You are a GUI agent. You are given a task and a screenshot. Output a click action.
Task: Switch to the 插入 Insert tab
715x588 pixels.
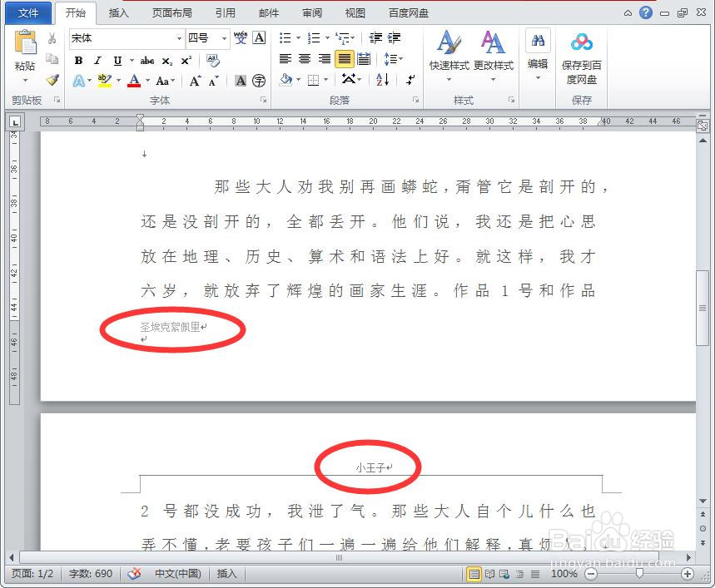pos(118,12)
